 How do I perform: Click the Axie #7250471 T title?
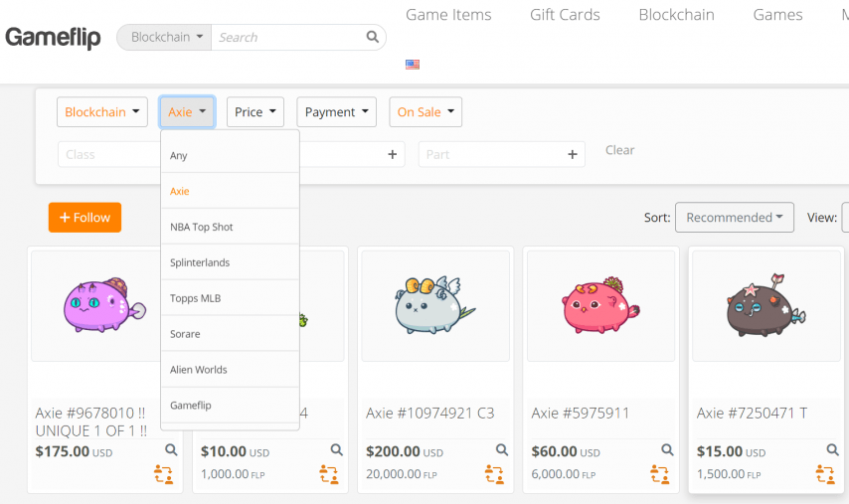[x=752, y=414]
